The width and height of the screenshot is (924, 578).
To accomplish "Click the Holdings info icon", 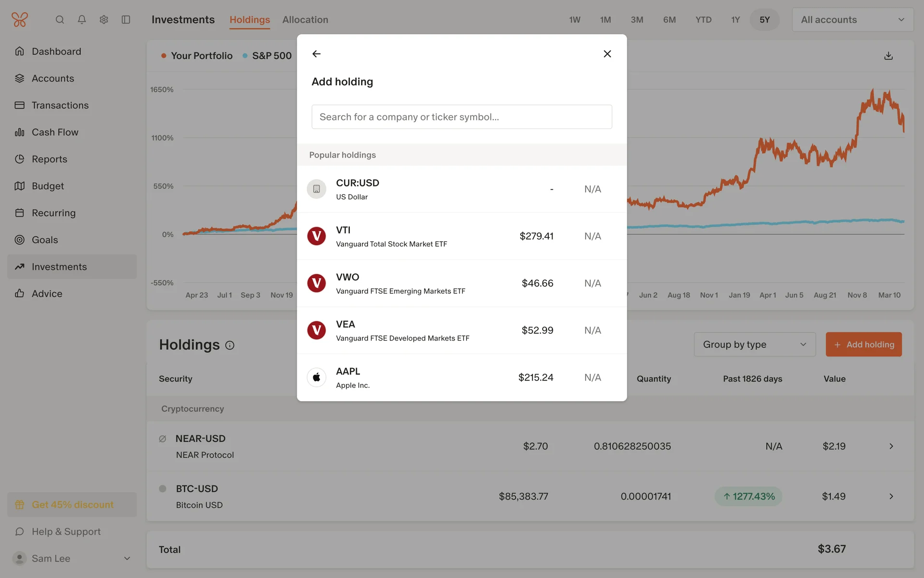I will coord(230,345).
